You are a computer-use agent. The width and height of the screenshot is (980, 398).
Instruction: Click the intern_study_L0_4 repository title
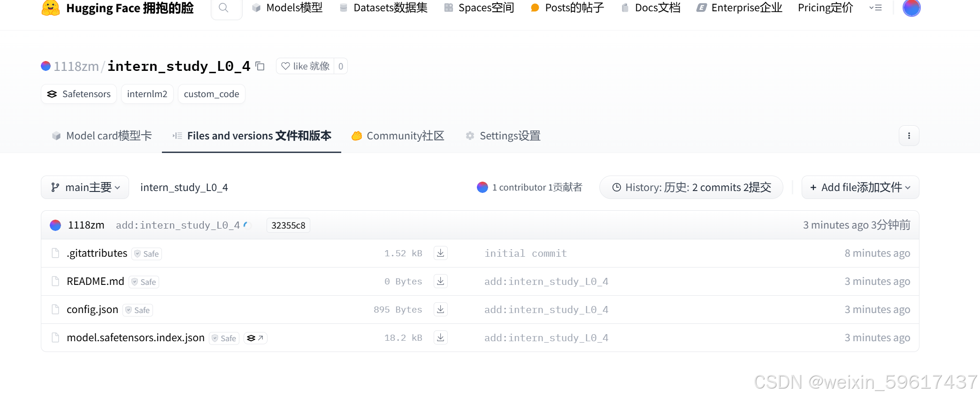pos(179,66)
